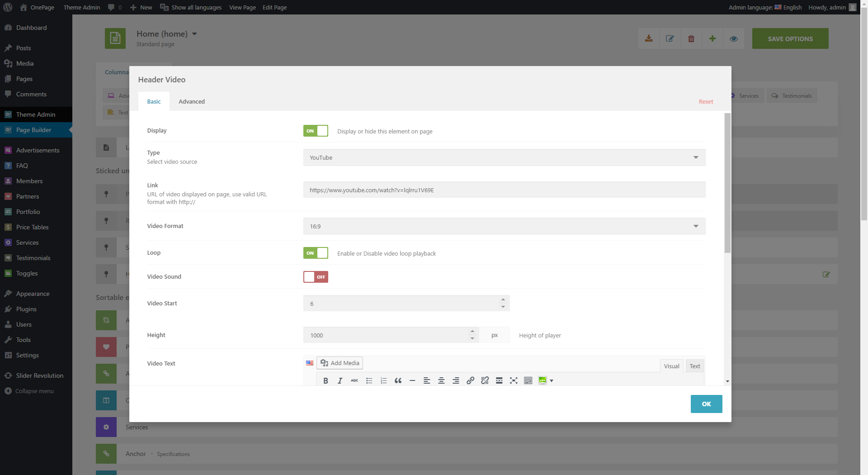Toggle the Display switch off
The width and height of the screenshot is (868, 475).
click(316, 131)
